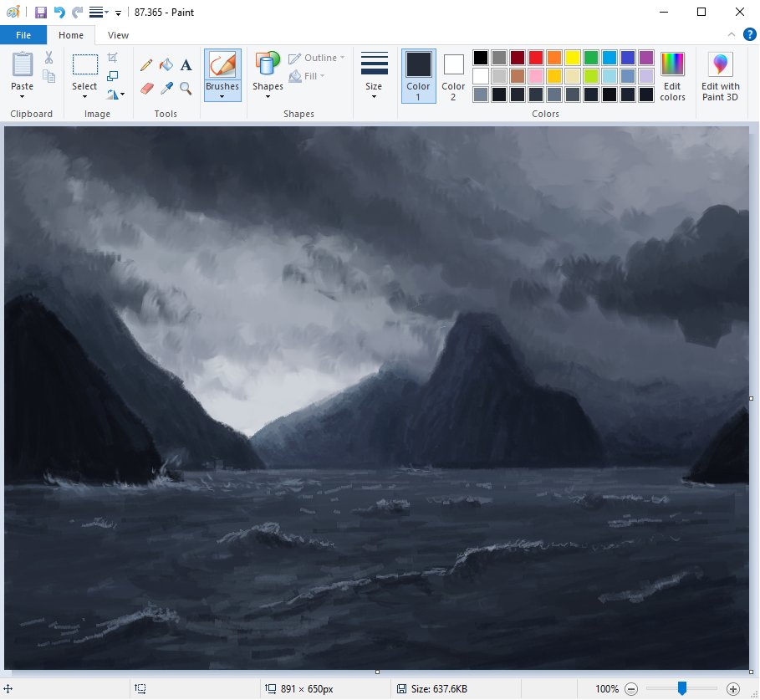Viewport: 760px width, 700px height.
Task: Click the Paste clipboard icon
Action: pos(23,64)
